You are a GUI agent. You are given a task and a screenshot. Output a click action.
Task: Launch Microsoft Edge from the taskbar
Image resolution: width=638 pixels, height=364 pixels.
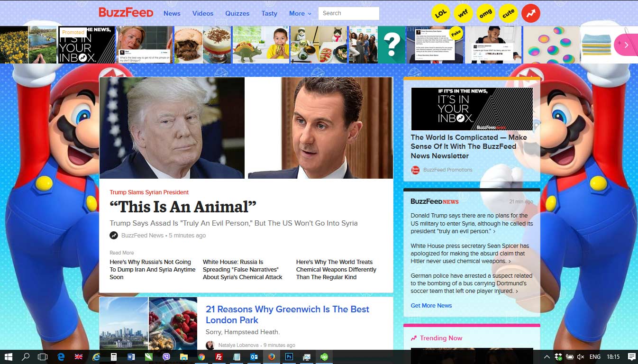(61, 357)
